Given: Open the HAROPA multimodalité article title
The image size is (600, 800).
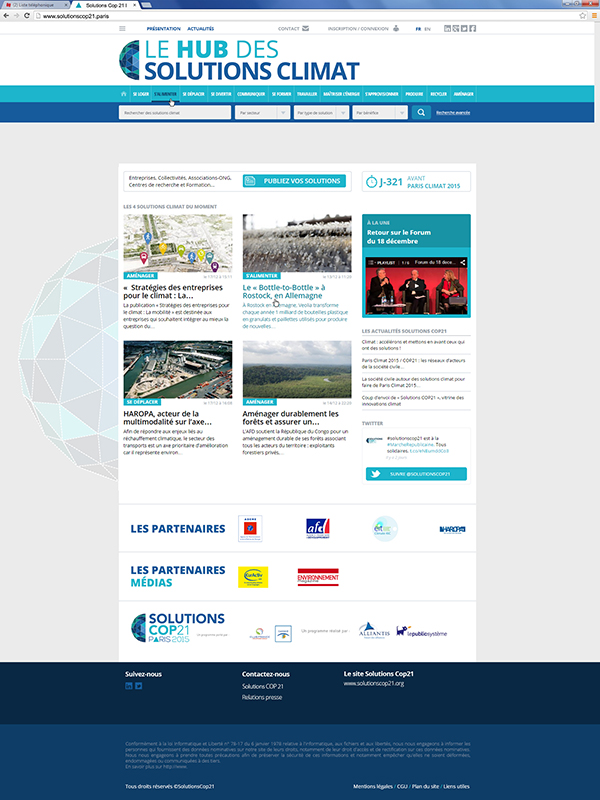Looking at the screenshot, I should [x=167, y=418].
